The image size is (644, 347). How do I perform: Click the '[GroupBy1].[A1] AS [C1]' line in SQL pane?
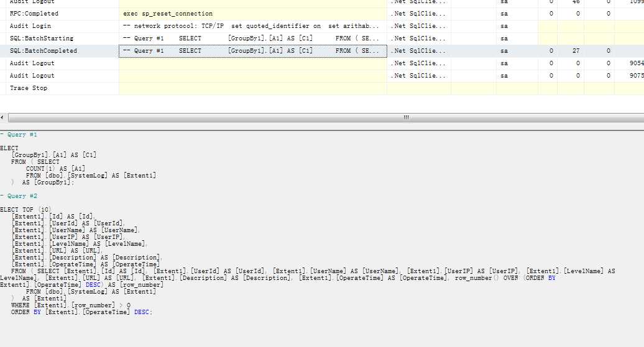(54, 155)
